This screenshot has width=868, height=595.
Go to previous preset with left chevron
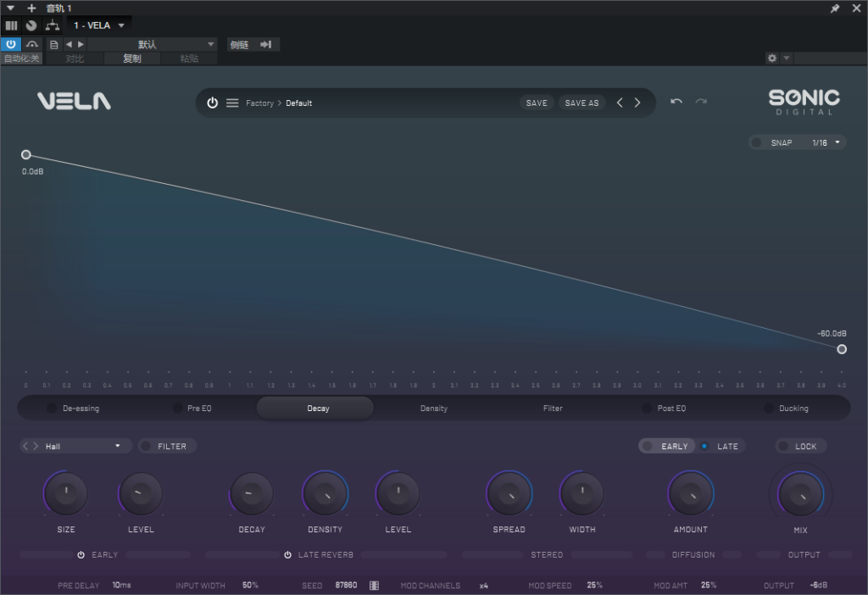pos(620,103)
